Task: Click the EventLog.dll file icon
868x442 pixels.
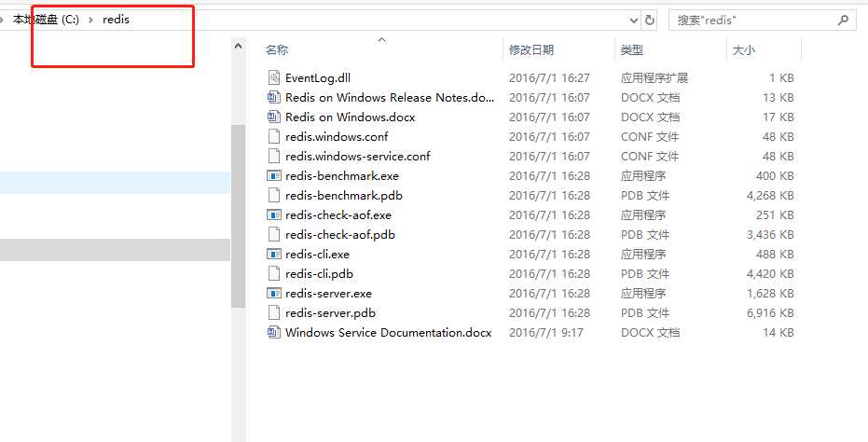Action: pos(274,77)
